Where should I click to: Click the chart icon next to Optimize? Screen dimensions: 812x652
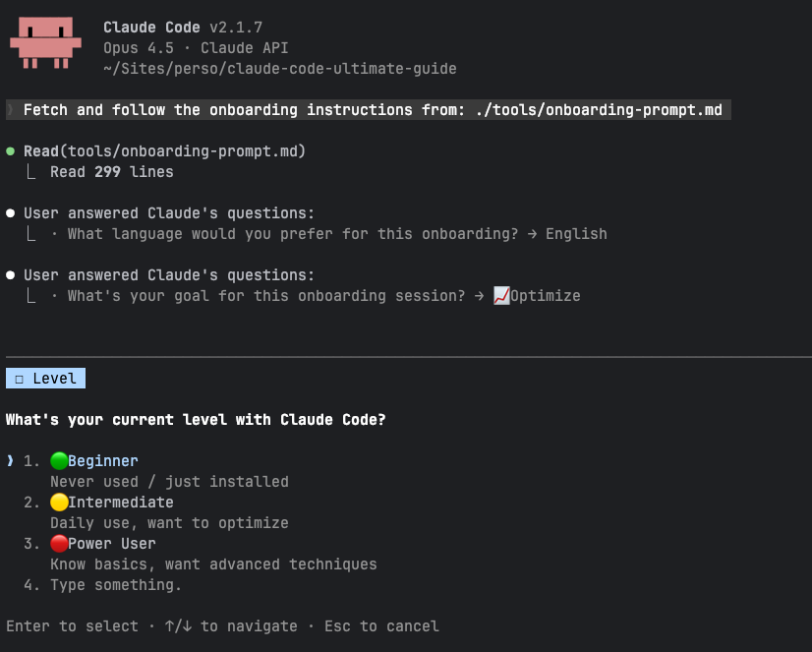click(503, 295)
